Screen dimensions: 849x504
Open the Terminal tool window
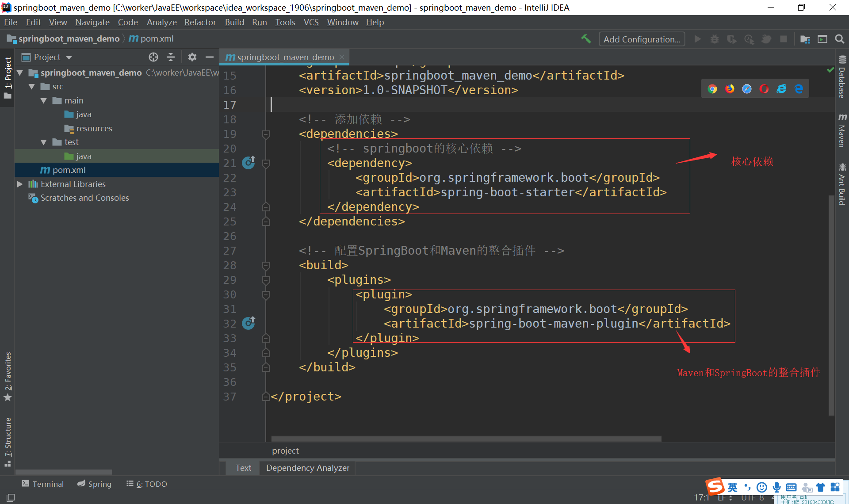click(43, 484)
